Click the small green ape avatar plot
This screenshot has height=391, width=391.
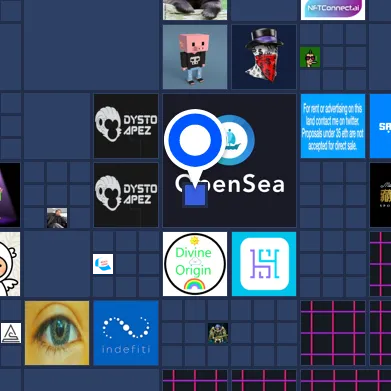[x=310, y=57]
